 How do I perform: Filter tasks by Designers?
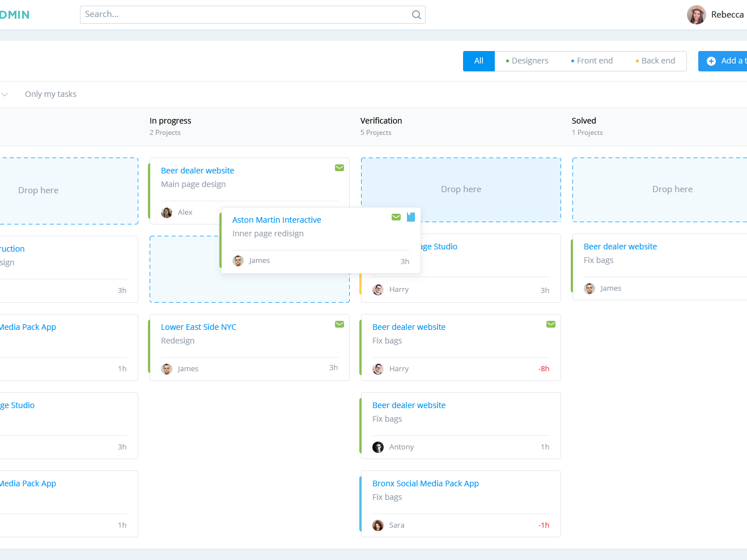[527, 61]
